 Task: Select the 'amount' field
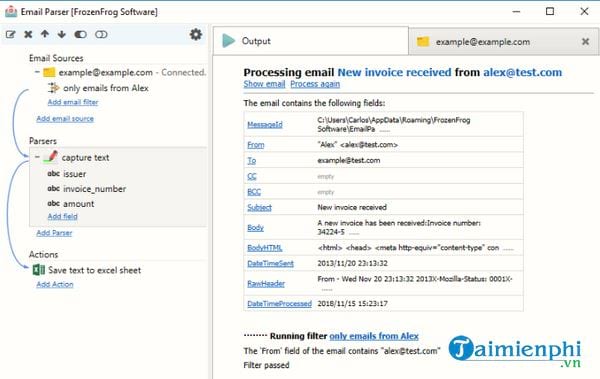click(78, 204)
